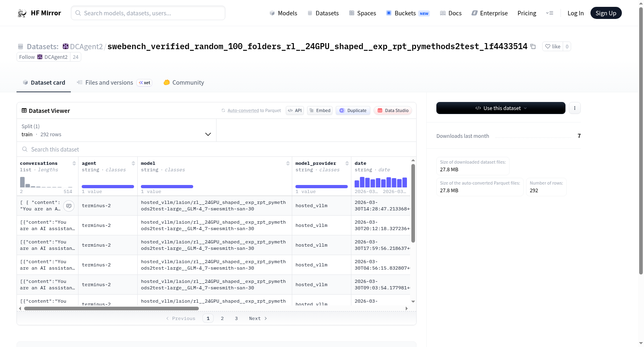
Task: Click the Log In link
Action: 576,13
